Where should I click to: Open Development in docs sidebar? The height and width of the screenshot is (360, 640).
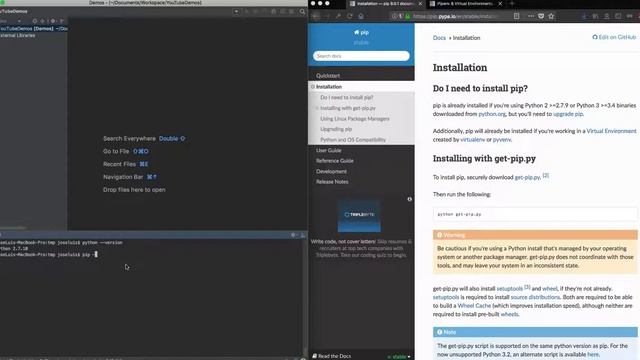point(331,171)
